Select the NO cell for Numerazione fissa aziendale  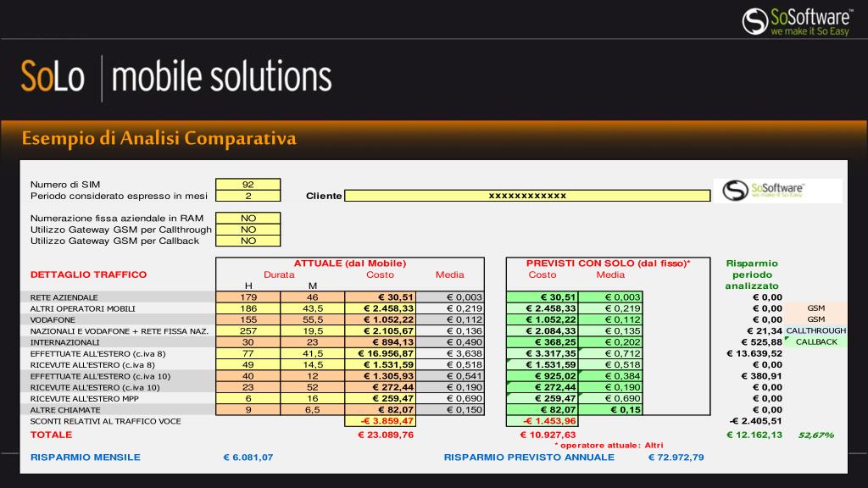(248, 218)
